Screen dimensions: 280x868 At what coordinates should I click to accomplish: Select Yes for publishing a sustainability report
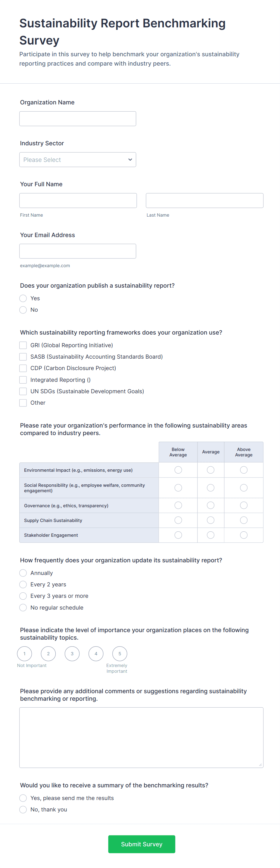[x=23, y=298]
